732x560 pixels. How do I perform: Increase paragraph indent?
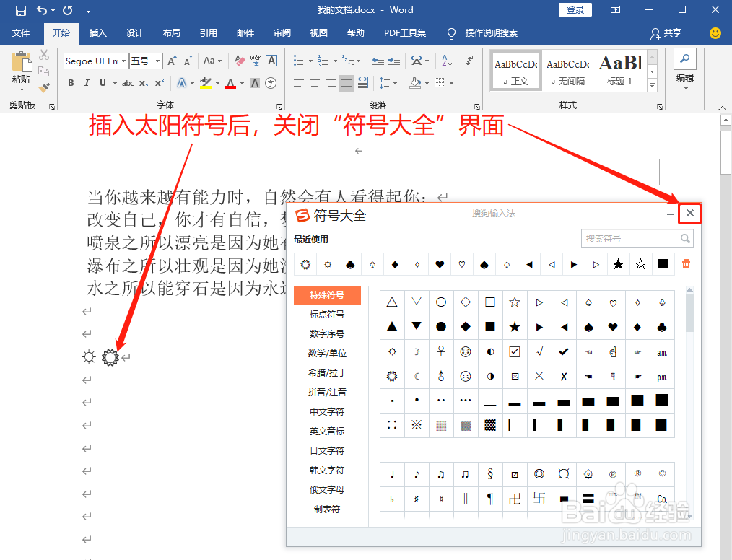tap(394, 61)
